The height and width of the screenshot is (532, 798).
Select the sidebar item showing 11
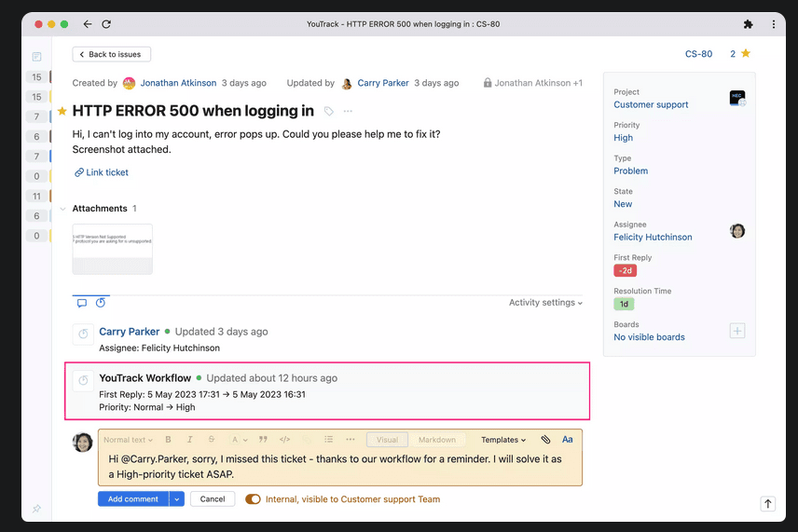pos(36,196)
